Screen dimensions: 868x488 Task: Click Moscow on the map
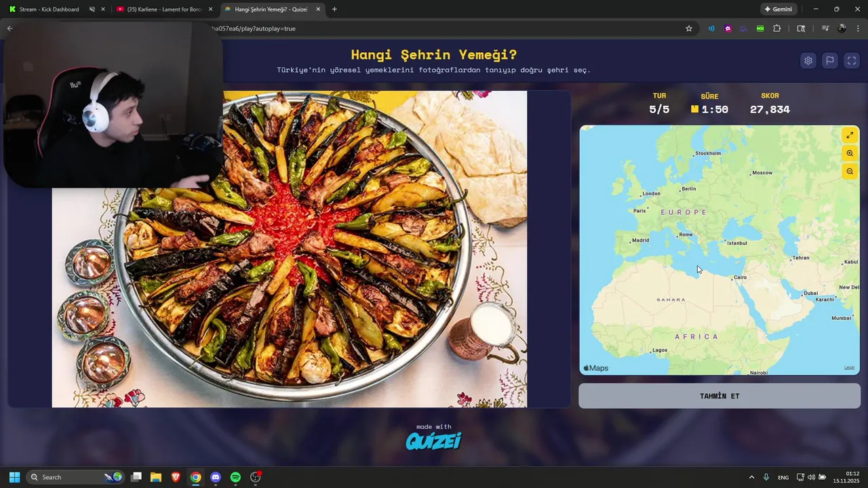[x=761, y=173]
